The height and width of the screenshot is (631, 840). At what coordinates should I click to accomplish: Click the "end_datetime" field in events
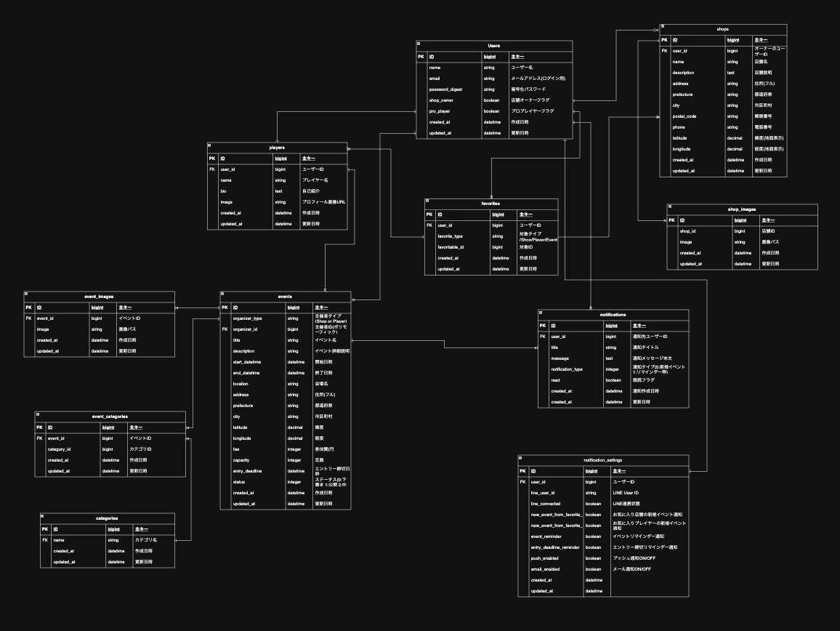tap(246, 373)
